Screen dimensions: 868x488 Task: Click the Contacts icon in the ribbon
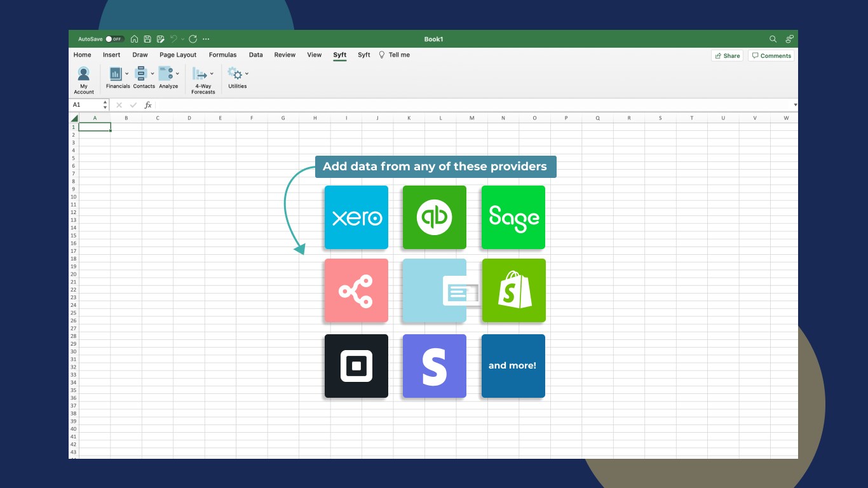[x=141, y=74]
